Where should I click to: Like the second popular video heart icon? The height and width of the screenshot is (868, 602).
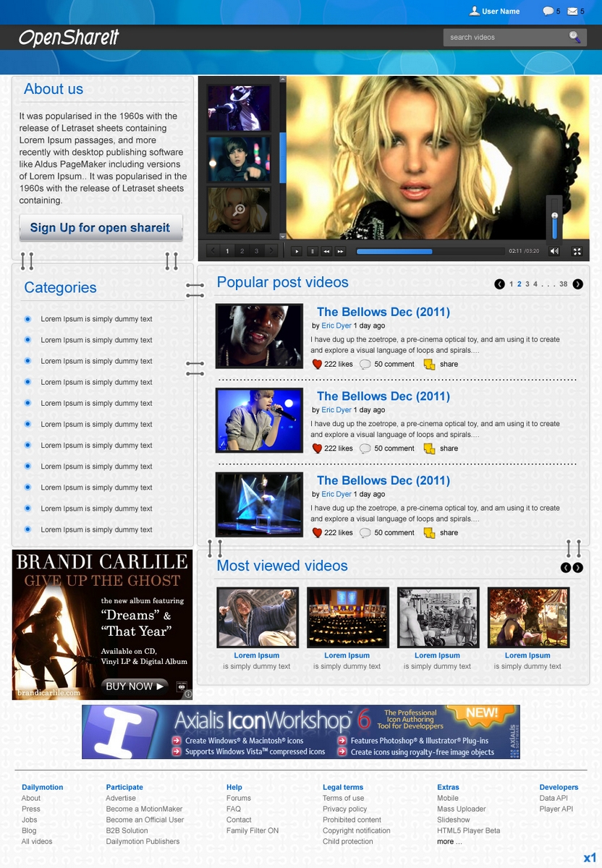[x=317, y=448]
